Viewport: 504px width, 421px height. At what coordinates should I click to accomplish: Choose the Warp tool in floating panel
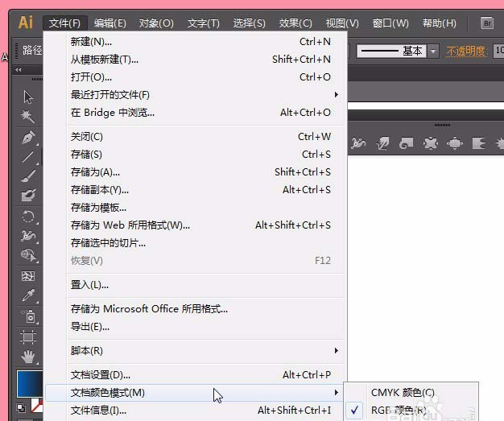[x=358, y=143]
